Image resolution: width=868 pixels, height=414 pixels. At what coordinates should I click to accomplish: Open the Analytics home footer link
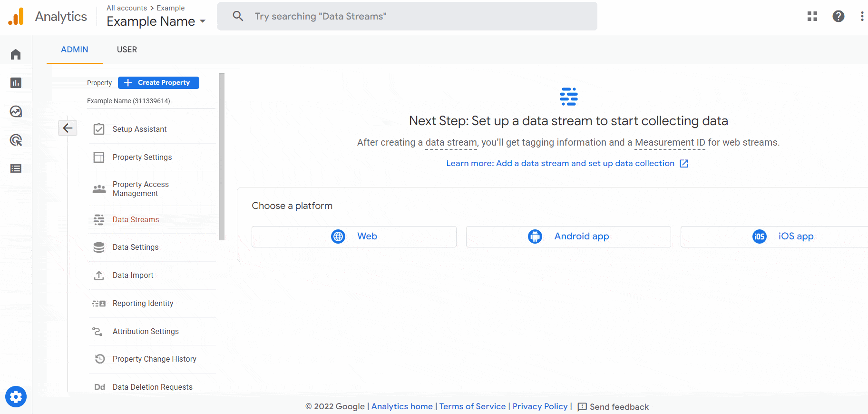pos(402,406)
